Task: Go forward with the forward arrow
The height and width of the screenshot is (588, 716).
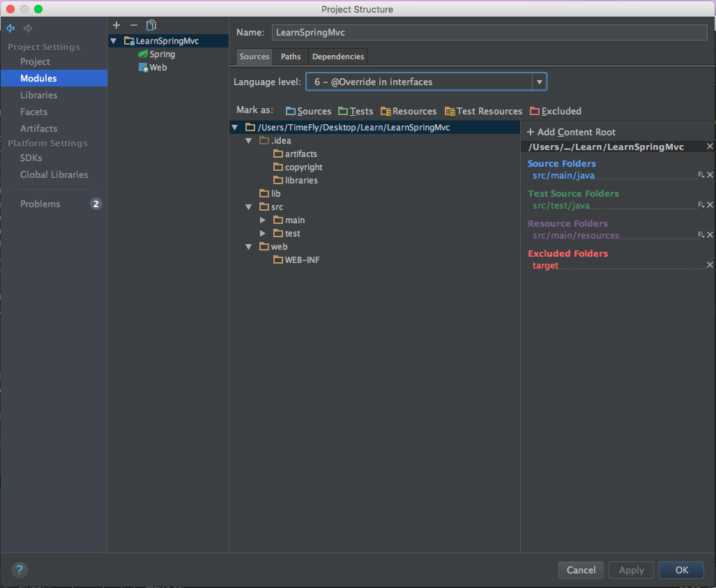Action: point(28,29)
